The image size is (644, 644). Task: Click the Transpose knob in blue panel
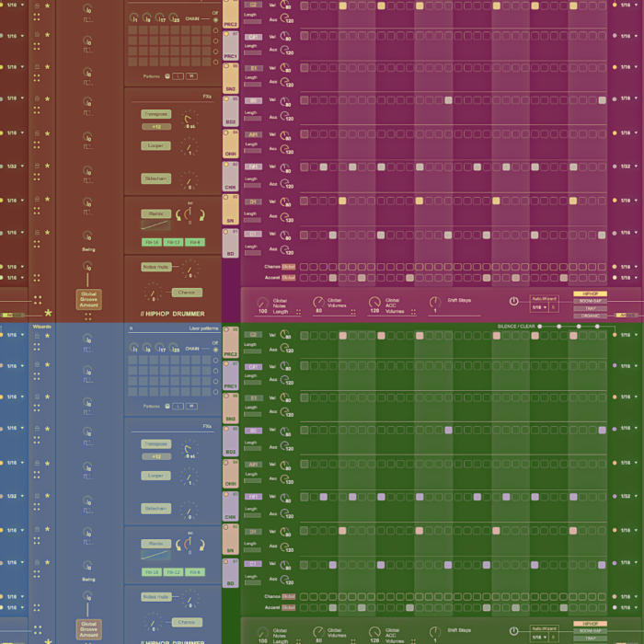189,447
